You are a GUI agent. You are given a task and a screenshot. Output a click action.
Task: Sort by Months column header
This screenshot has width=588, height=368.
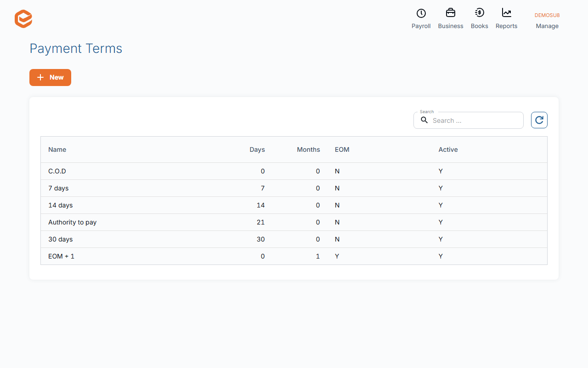tap(308, 149)
